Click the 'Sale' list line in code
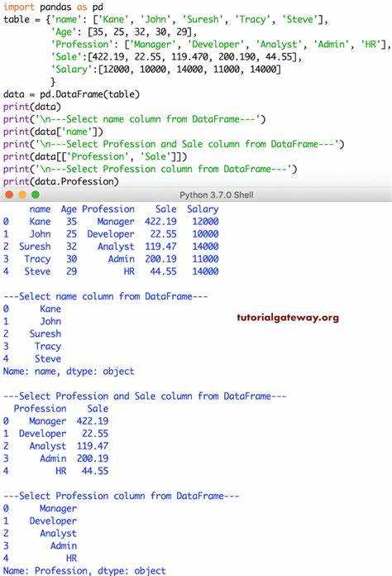392x576 pixels. tap(176, 57)
